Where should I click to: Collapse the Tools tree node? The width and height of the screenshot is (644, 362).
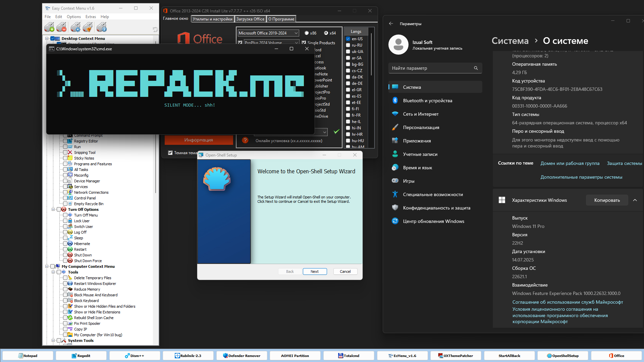(53, 272)
